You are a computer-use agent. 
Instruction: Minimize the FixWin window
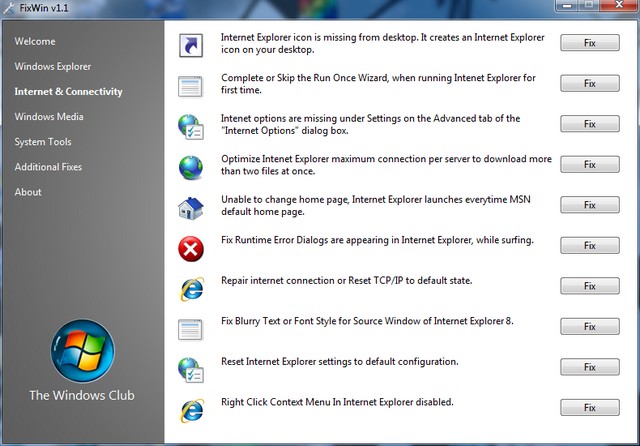567,5
